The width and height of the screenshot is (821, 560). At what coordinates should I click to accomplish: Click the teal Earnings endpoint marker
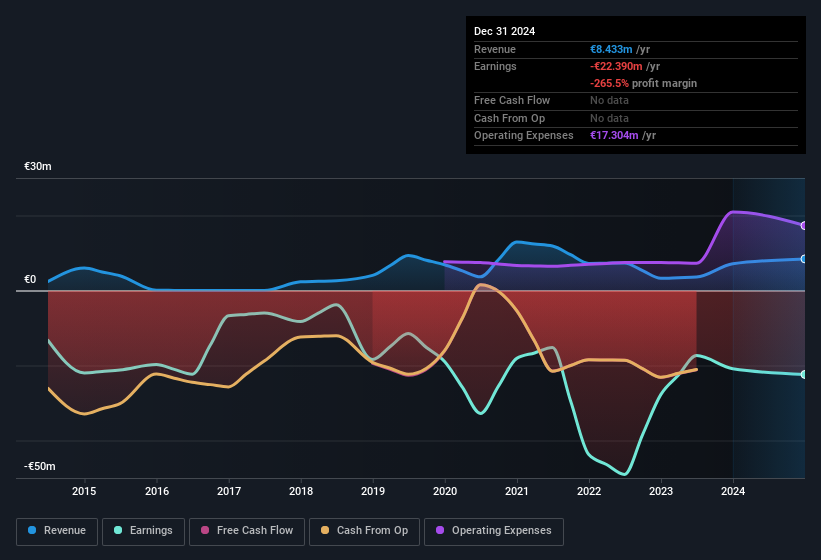(804, 375)
